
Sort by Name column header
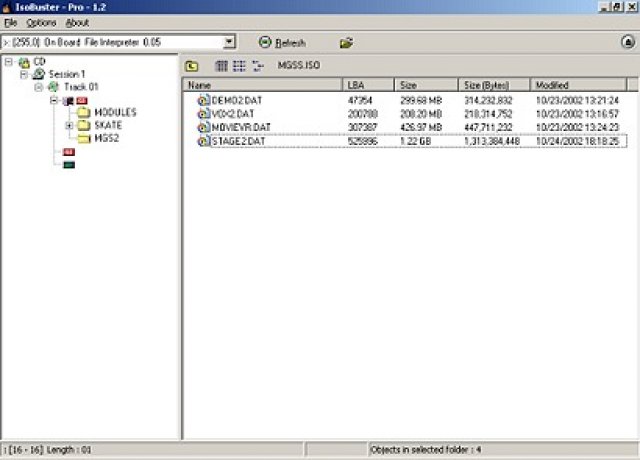[x=262, y=85]
